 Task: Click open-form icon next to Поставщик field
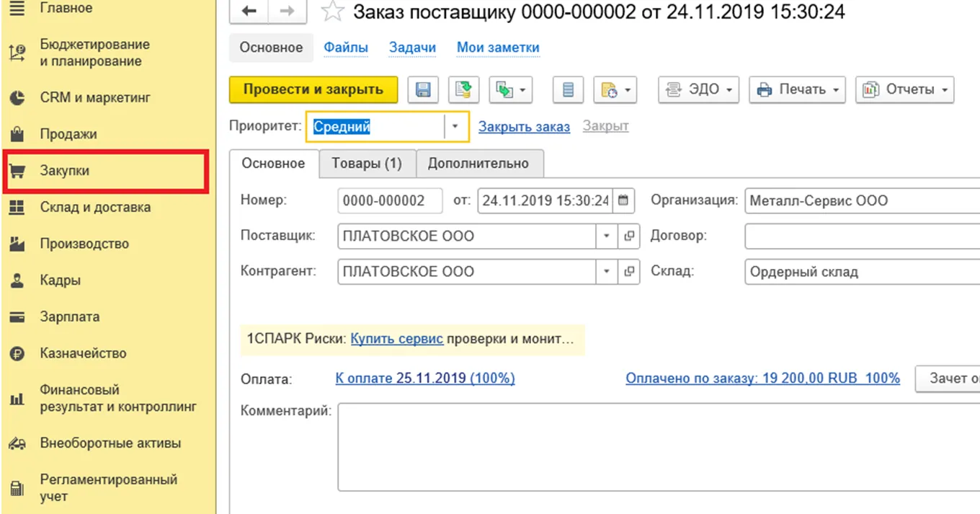(629, 236)
